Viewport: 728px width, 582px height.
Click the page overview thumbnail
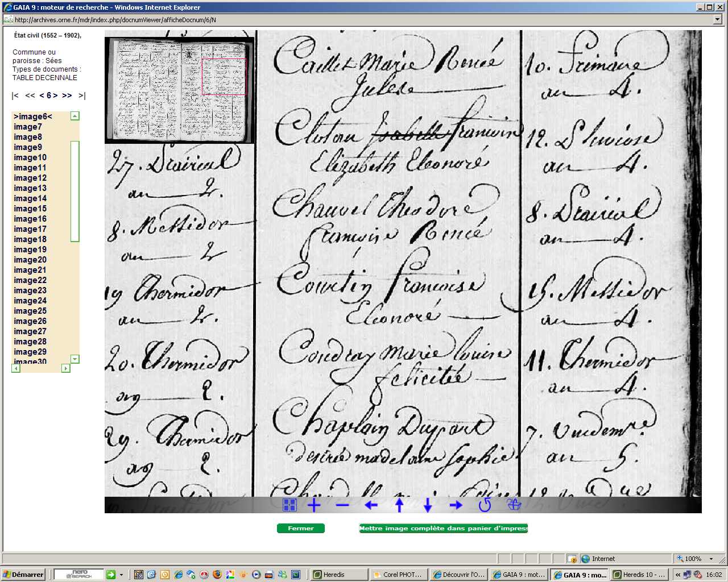pyautogui.click(x=180, y=90)
